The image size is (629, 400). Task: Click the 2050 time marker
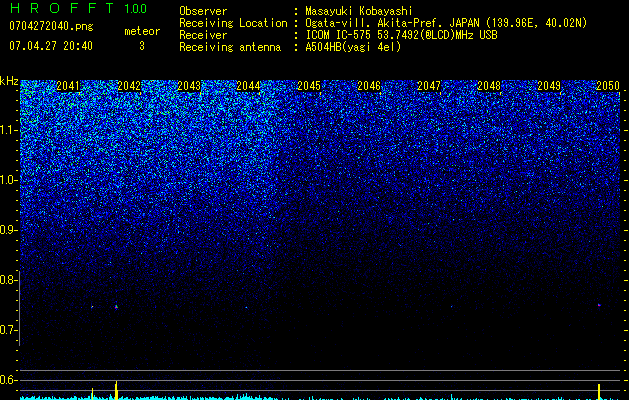tap(608, 86)
